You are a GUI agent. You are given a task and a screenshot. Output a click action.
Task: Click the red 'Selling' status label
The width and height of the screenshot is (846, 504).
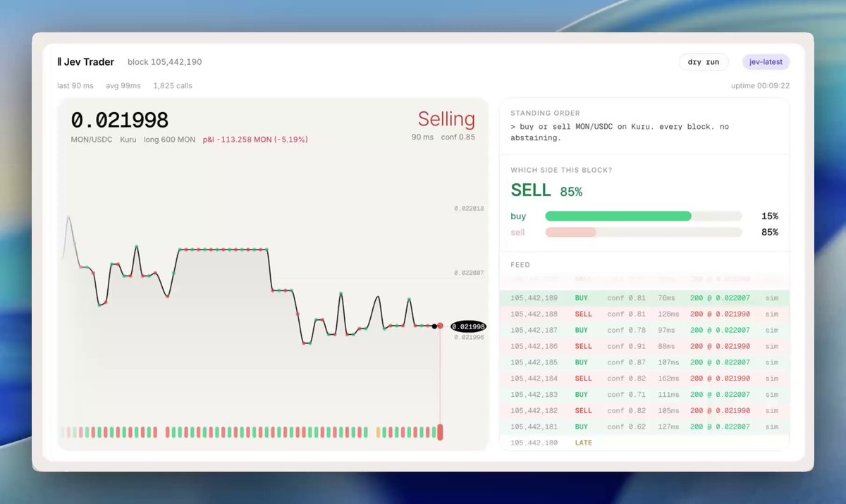tap(446, 118)
